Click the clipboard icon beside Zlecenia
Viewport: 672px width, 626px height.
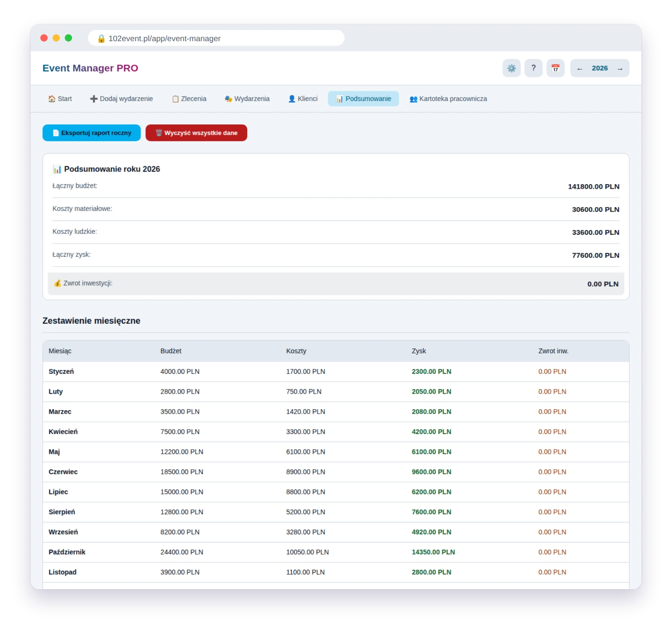176,99
